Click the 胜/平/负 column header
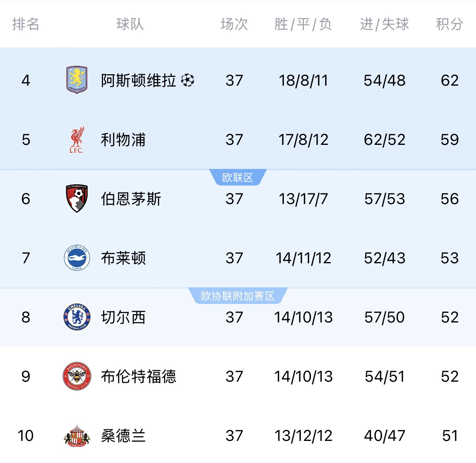Screen dimensions: 476x463 click(303, 24)
